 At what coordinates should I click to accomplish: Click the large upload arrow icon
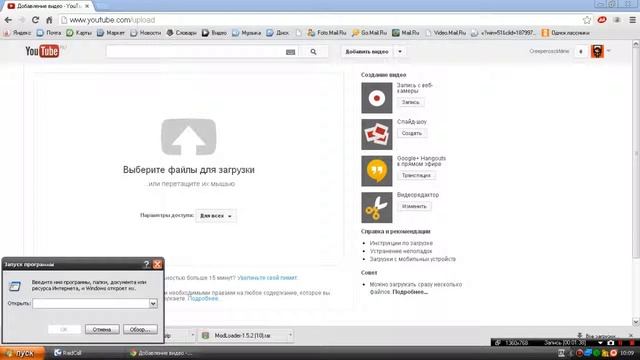coord(189,137)
